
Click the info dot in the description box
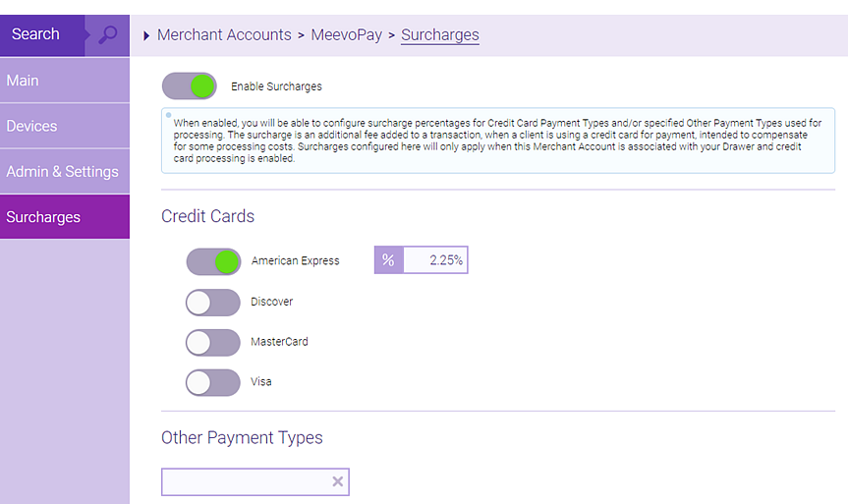point(168,115)
